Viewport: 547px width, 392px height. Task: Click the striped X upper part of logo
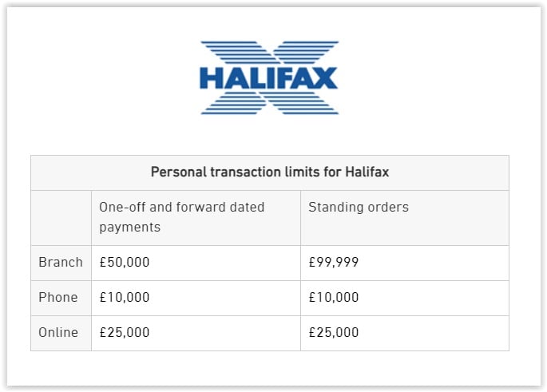(x=269, y=53)
